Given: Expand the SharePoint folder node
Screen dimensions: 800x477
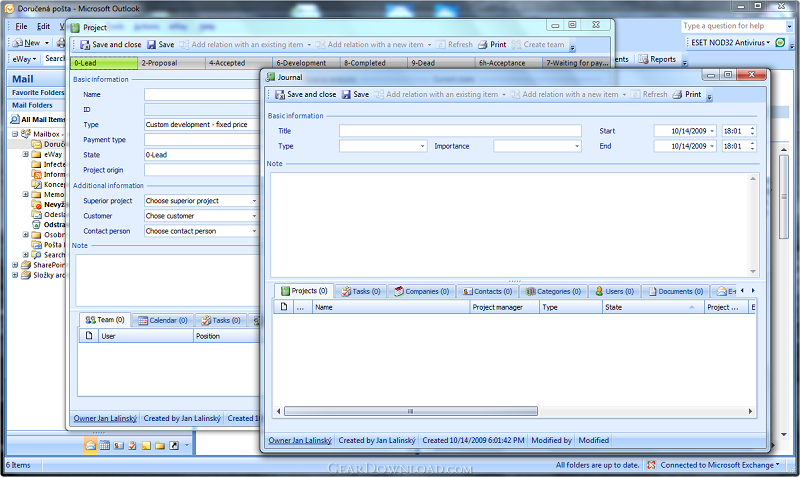Looking at the screenshot, I should (15, 265).
